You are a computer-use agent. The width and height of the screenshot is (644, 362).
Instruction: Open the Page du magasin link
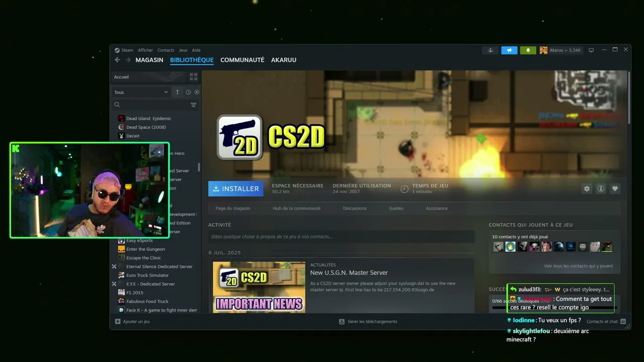click(x=233, y=208)
